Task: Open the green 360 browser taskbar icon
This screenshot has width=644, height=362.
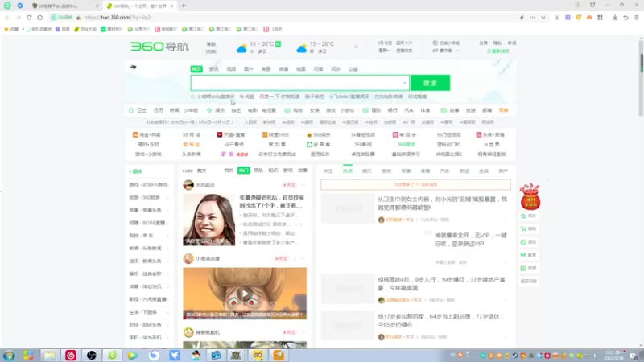Action: point(112,355)
